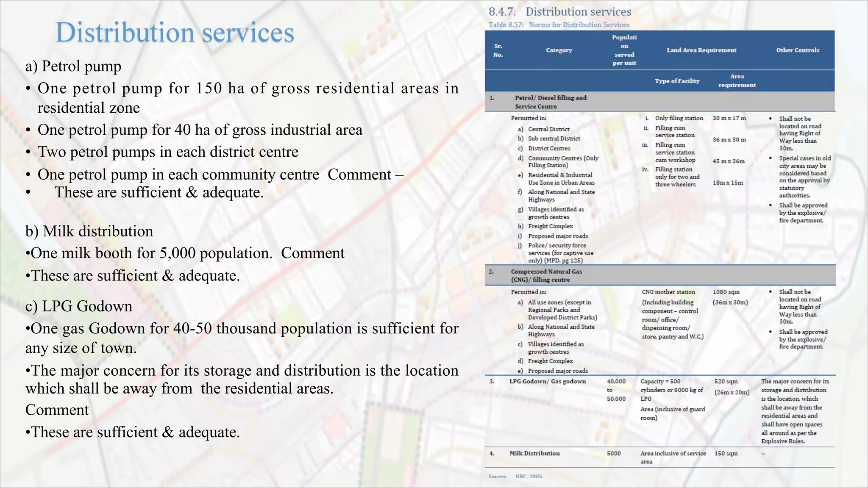This screenshot has width=868, height=488.
Task: Click the 'Only filing station' facility entry
Action: (679, 118)
